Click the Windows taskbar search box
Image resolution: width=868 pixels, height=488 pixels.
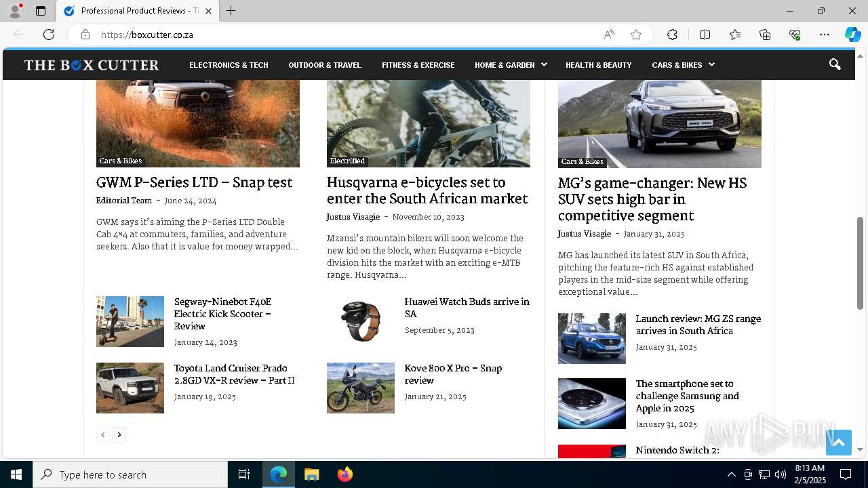click(130, 474)
